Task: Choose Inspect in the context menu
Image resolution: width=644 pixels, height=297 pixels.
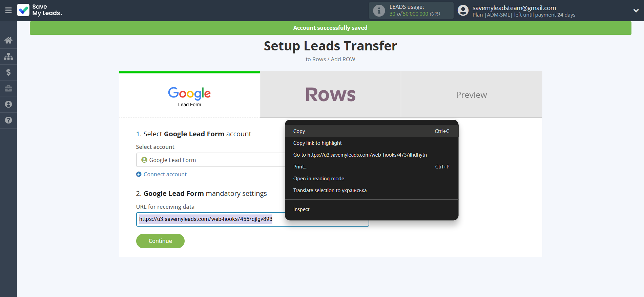Action: tap(371, 209)
